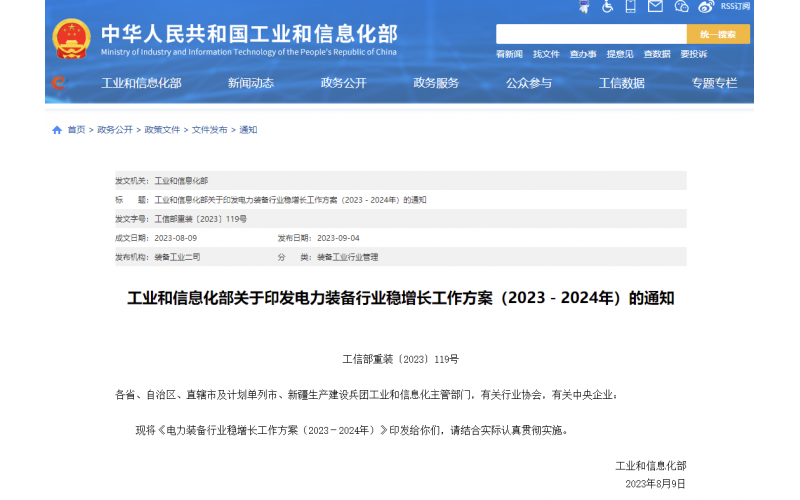This screenshot has height=500, width=800.
Task: Select the 看新闻 quick link
Action: coord(509,54)
